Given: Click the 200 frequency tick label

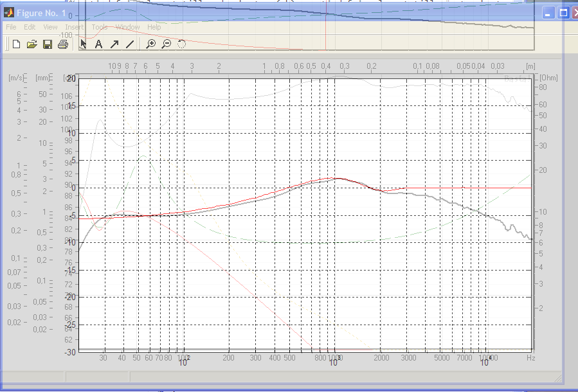Looking at the screenshot, I should click(x=228, y=358).
